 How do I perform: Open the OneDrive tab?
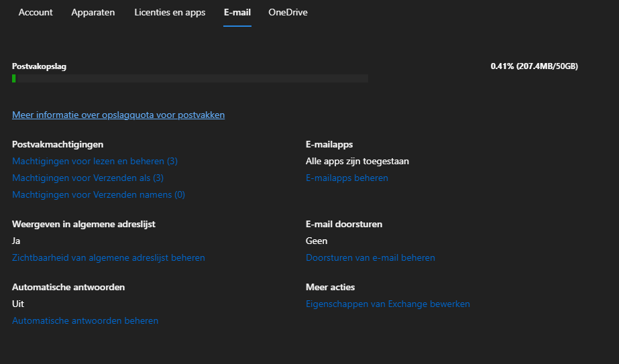coord(288,12)
